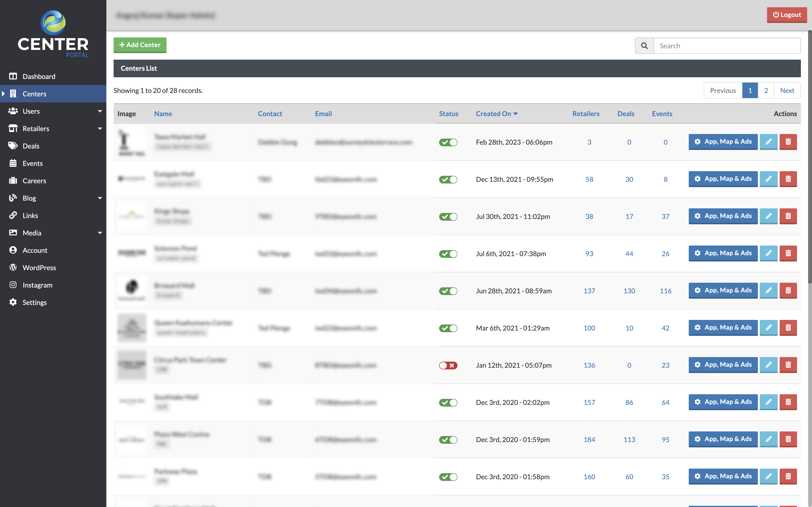Open the edit pencil for Broward Mall
The image size is (812, 507).
coord(769,290)
